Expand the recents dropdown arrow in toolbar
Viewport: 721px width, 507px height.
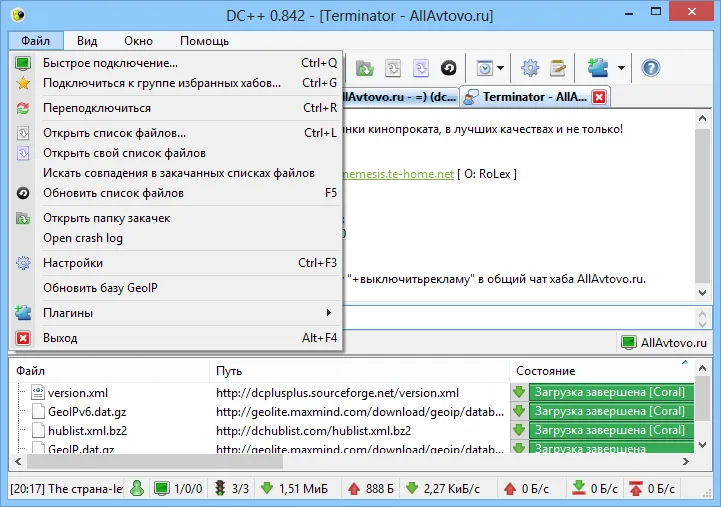(x=500, y=68)
